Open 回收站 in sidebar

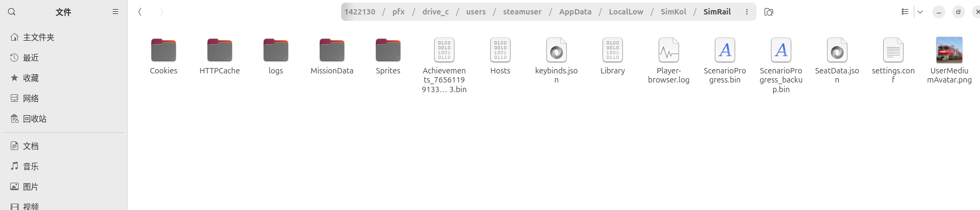64,119
